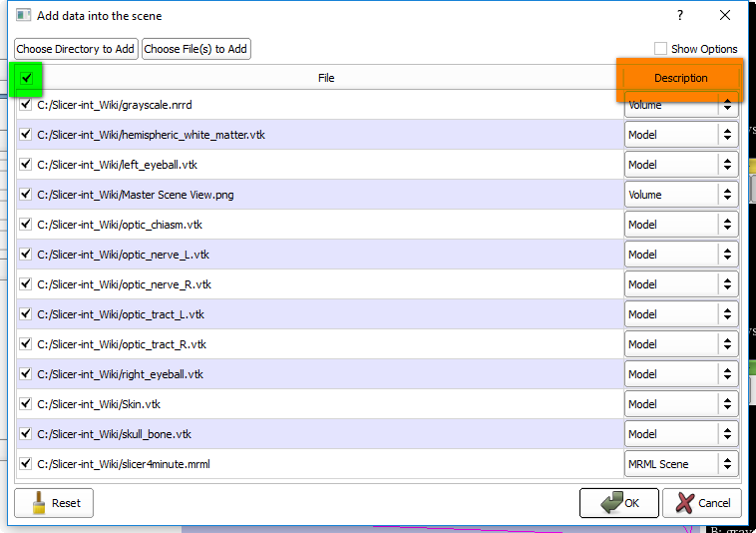
Task: Click the File column header
Action: pyautogui.click(x=326, y=78)
